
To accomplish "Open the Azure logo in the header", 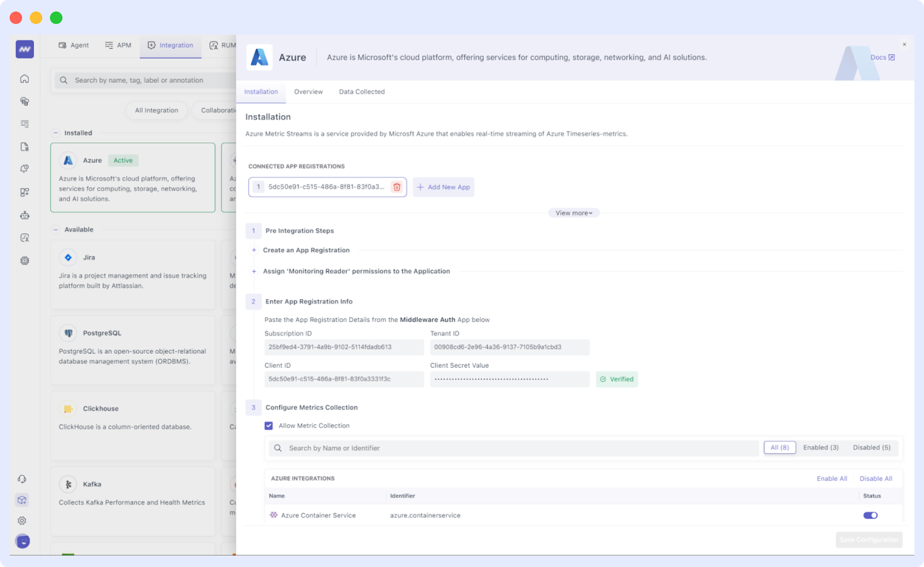I will point(259,57).
